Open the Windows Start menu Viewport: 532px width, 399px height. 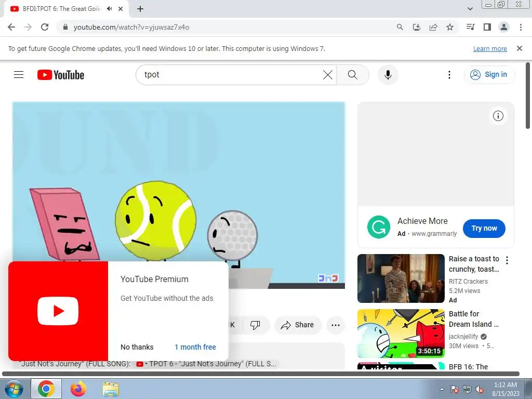tap(14, 389)
